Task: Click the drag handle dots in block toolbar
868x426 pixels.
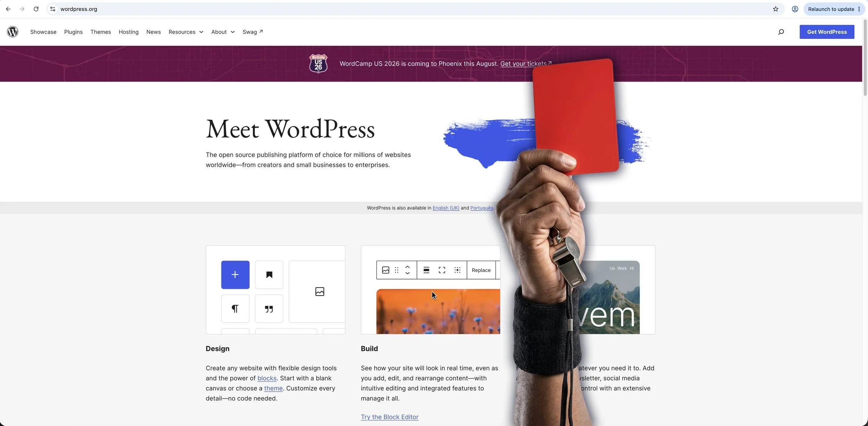Action: [x=397, y=270]
